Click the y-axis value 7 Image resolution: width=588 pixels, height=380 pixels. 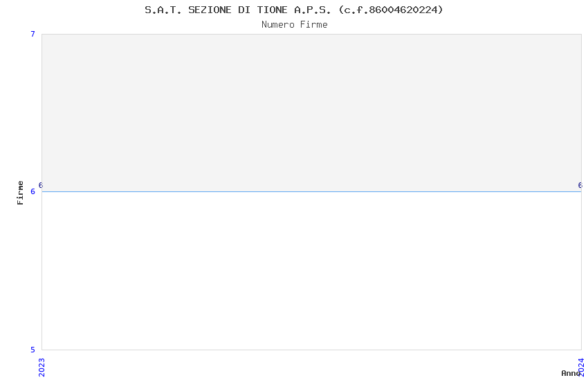[x=33, y=34]
